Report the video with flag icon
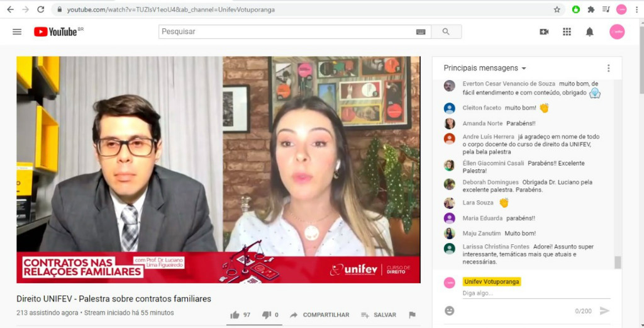Screen dimensions: 644x328 click(x=413, y=315)
